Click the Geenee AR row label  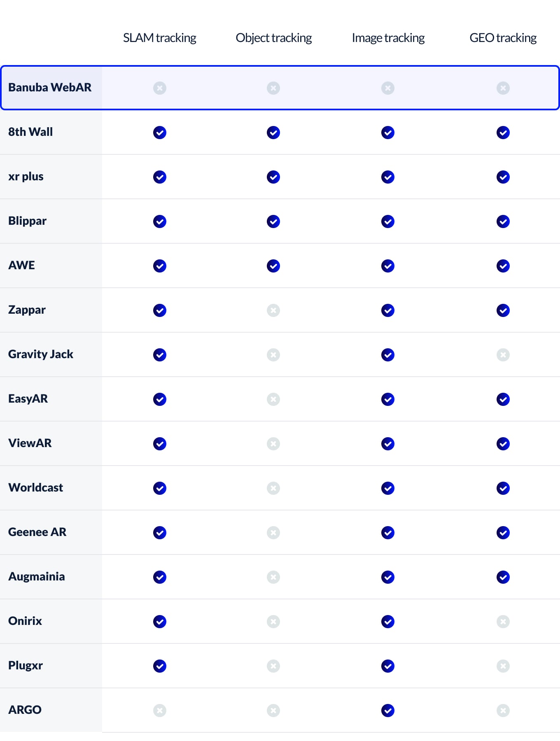tap(37, 532)
